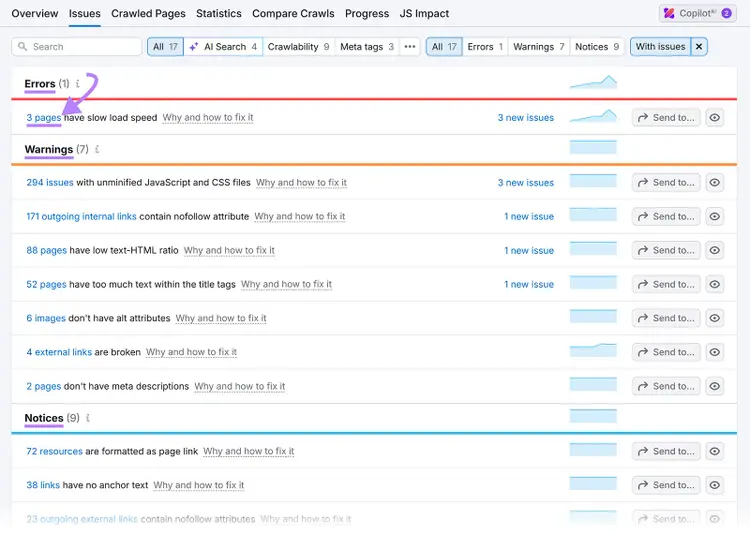750x534 pixels.
Task: Hide the unminified JavaScript and CSS issue
Action: (x=715, y=182)
